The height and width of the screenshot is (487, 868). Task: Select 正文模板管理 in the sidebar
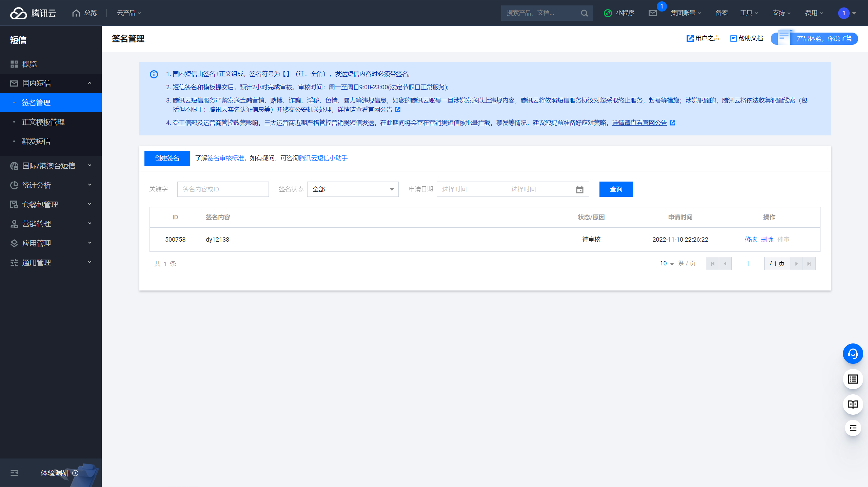(x=43, y=122)
